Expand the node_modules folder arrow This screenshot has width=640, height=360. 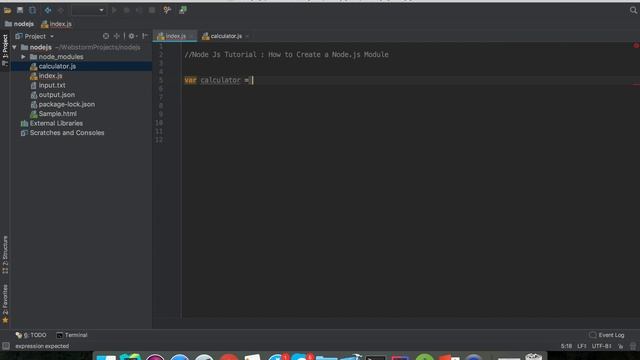(x=23, y=57)
